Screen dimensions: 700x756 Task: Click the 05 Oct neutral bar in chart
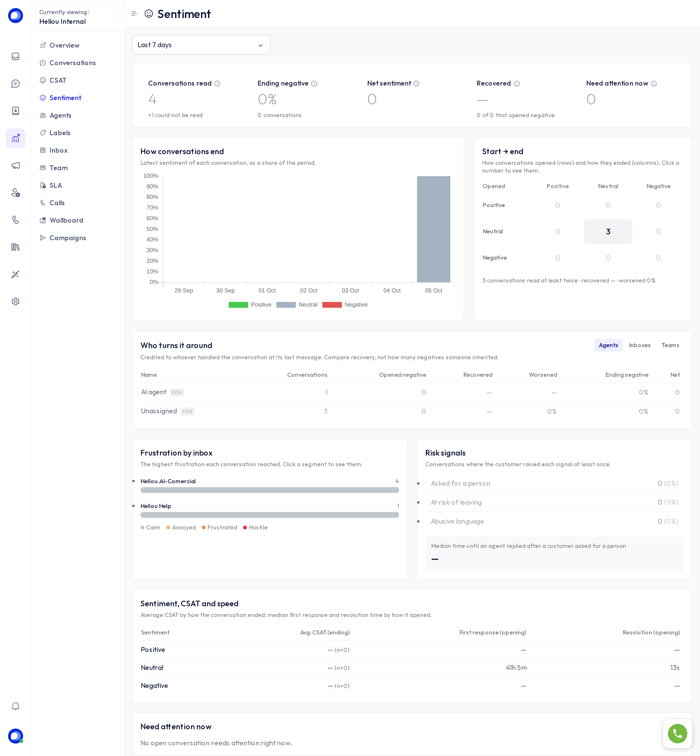[433, 229]
